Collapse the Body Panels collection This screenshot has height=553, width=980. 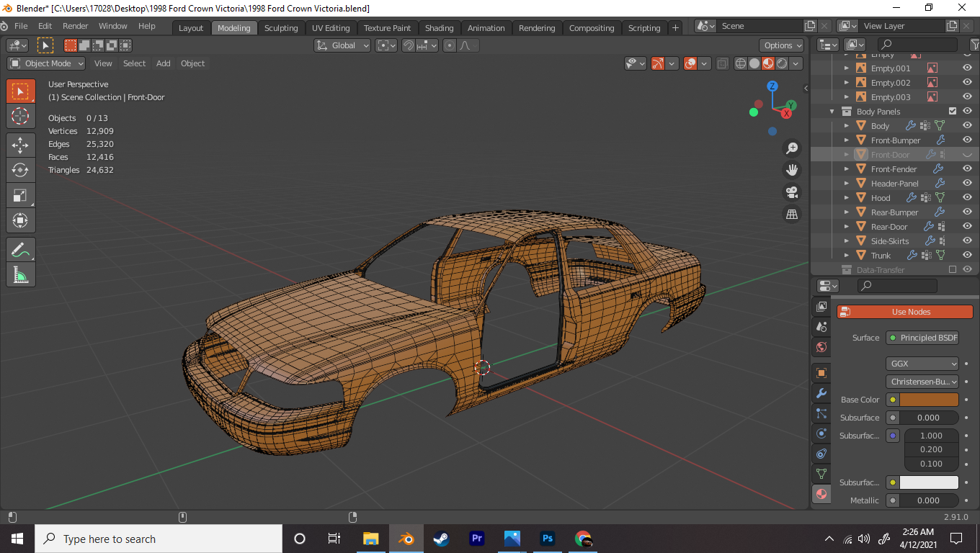832,111
